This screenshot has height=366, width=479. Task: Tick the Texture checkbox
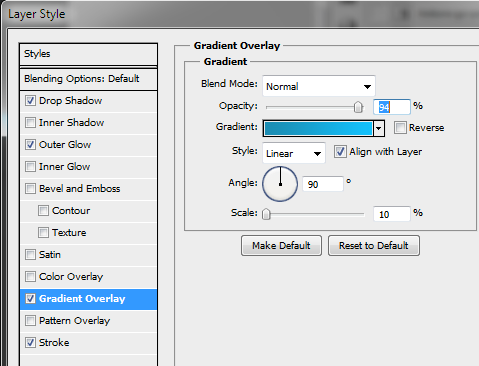[43, 232]
